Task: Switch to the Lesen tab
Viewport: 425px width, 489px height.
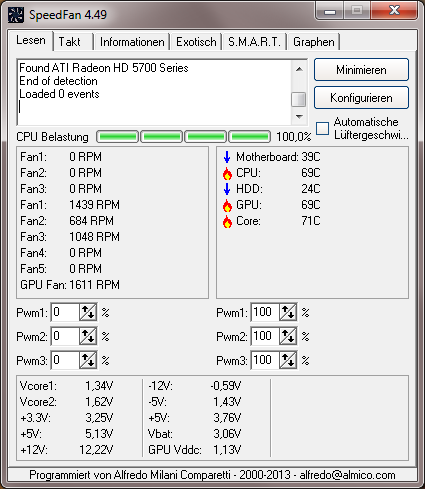Action: (31, 40)
